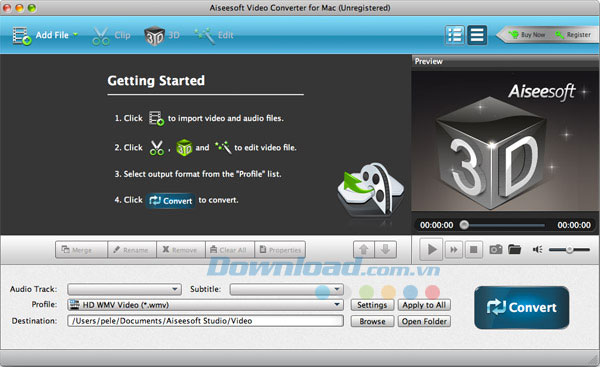Click the Clear All button
This screenshot has width=600, height=367.
[230, 250]
